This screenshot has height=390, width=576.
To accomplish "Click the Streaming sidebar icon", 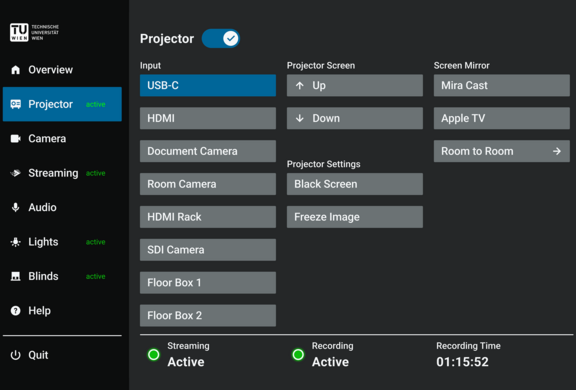I will [15, 173].
